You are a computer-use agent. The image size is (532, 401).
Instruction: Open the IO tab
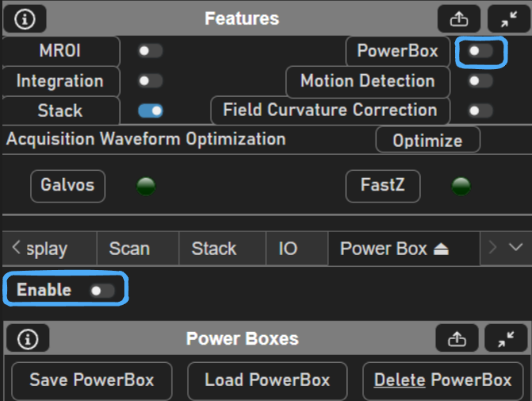288,249
